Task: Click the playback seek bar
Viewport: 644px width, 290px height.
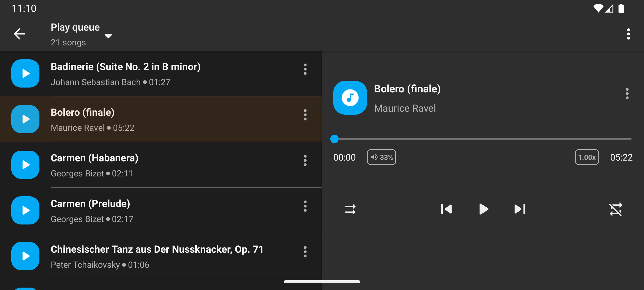Action: tap(483, 139)
